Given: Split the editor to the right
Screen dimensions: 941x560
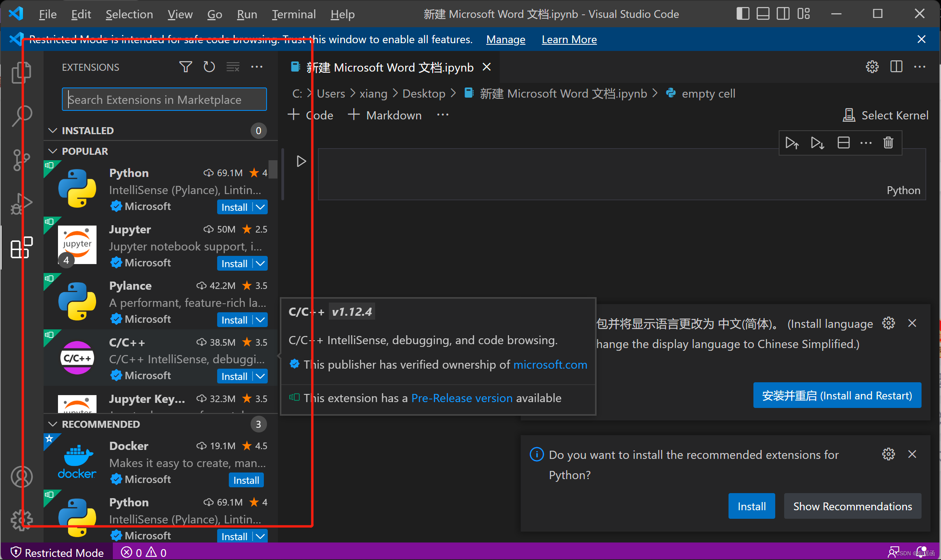Looking at the screenshot, I should coord(896,67).
